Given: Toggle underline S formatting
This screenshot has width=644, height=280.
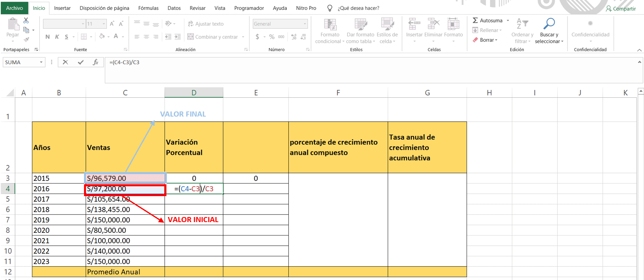Looking at the screenshot, I should tap(67, 37).
